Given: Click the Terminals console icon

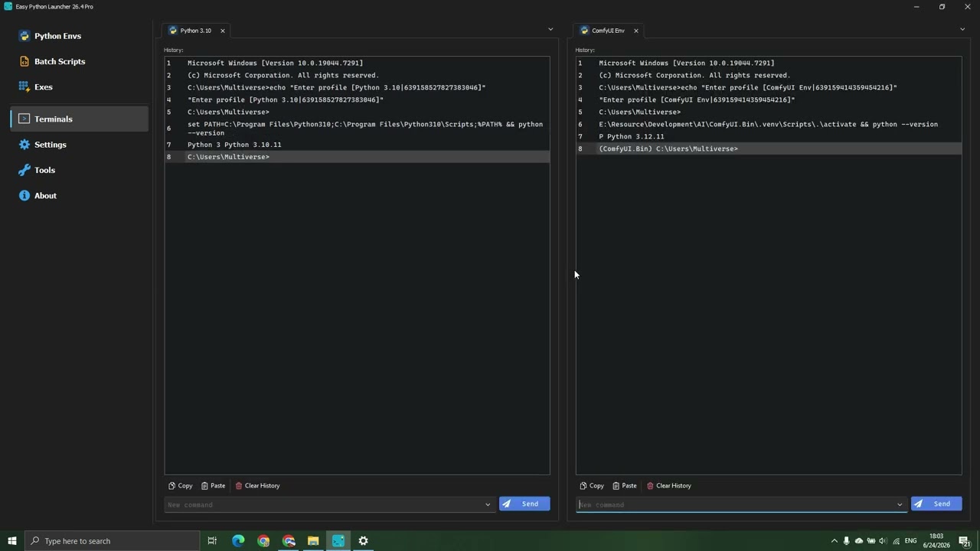Looking at the screenshot, I should (x=24, y=119).
